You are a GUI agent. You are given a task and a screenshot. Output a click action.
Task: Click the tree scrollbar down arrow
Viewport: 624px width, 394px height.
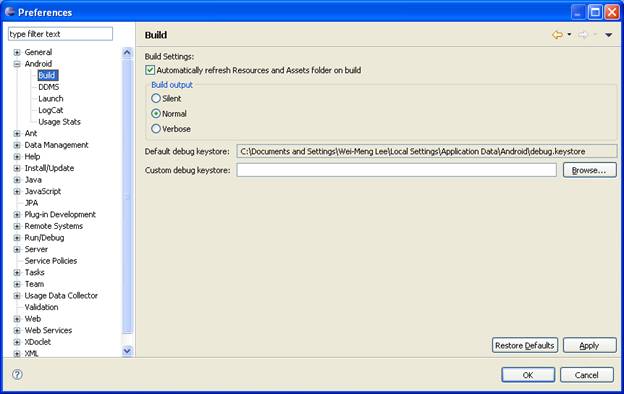127,351
